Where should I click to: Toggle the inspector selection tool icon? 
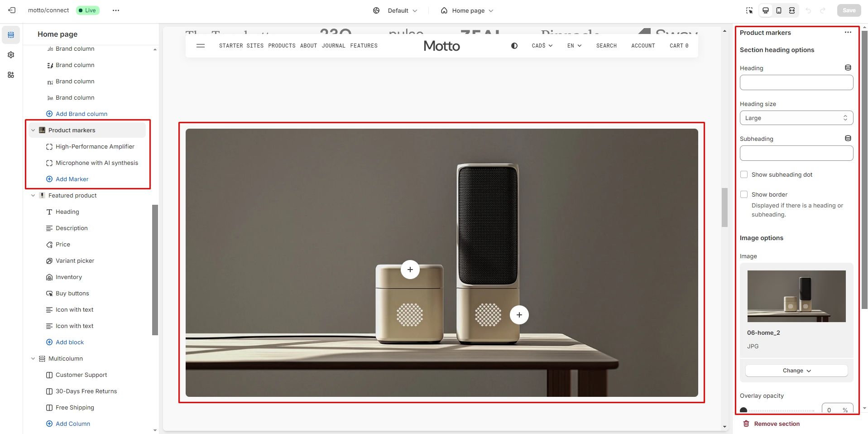(749, 10)
